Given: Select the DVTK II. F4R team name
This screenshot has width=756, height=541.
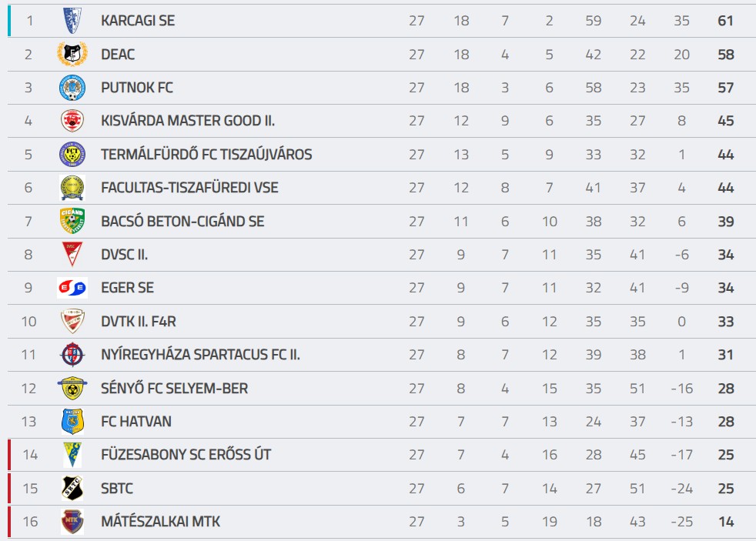Looking at the screenshot, I should pos(139,322).
